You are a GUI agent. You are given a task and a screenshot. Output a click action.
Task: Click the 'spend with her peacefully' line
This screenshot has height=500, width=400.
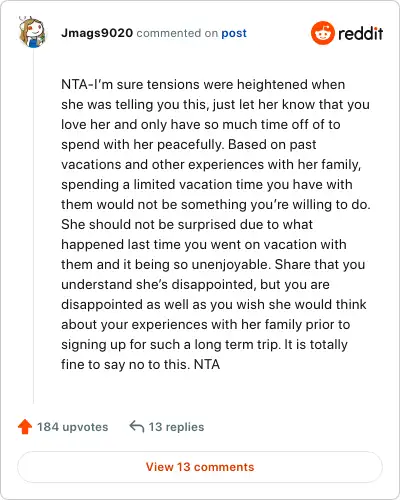[189, 144]
